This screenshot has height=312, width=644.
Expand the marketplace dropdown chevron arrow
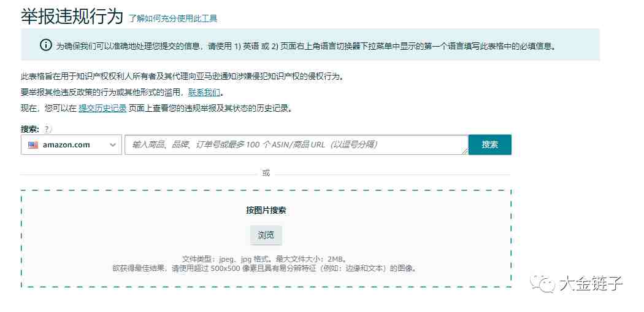click(113, 145)
